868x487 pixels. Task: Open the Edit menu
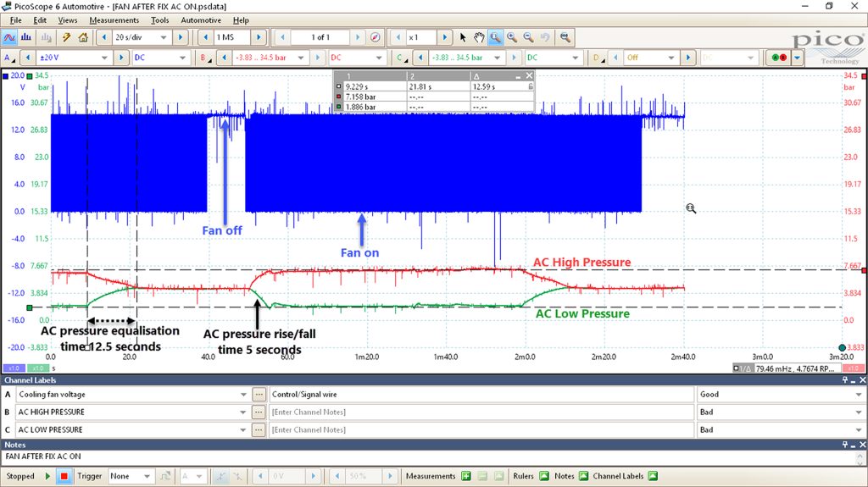[x=40, y=20]
